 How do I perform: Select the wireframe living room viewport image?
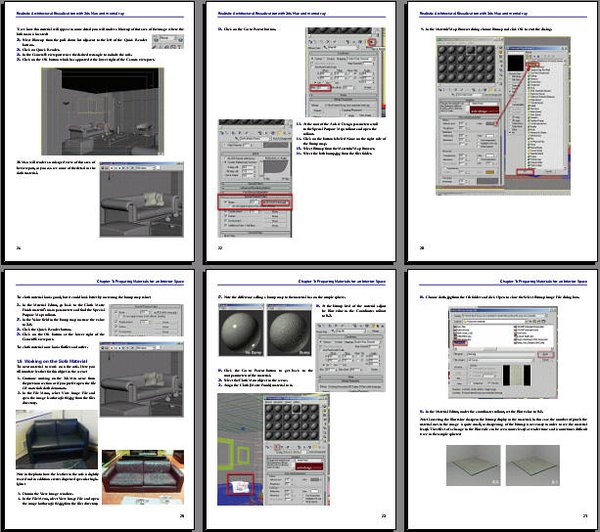click(103, 111)
